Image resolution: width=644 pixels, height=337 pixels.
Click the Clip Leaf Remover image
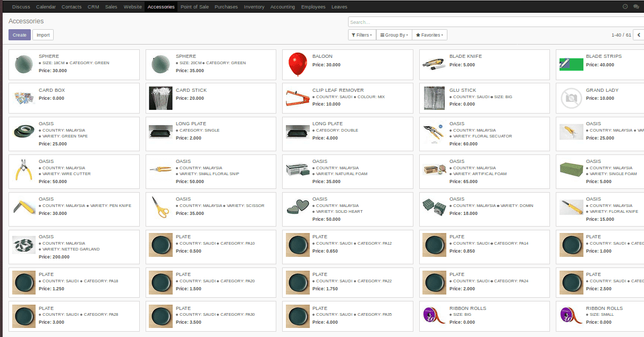click(x=298, y=98)
